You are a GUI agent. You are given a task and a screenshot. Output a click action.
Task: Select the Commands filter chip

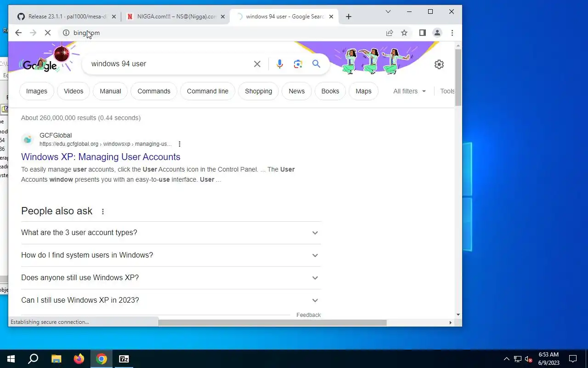154,91
